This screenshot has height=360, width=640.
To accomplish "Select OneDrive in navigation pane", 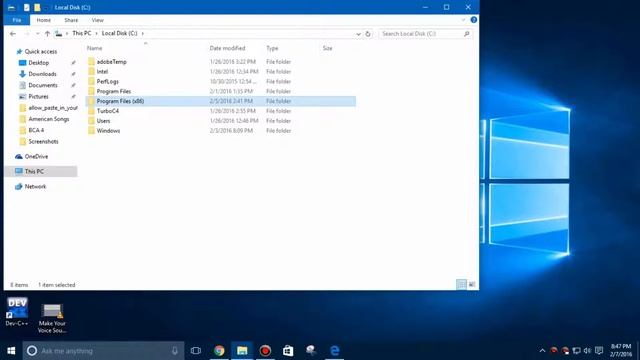I will tap(36, 156).
